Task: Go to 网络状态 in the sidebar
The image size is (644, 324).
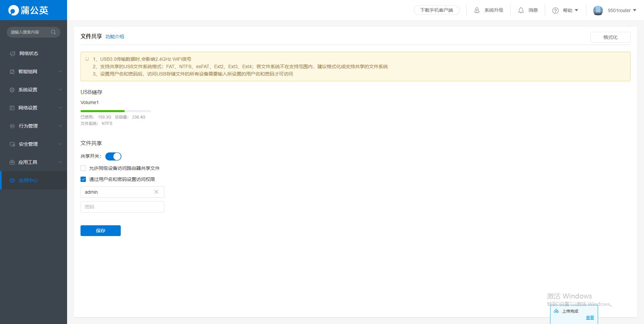Action: point(29,53)
